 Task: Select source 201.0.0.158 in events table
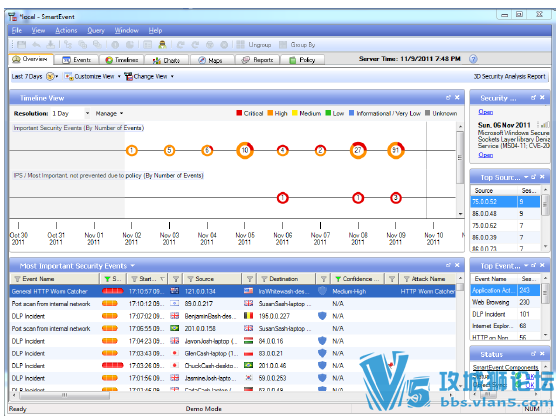200,329
